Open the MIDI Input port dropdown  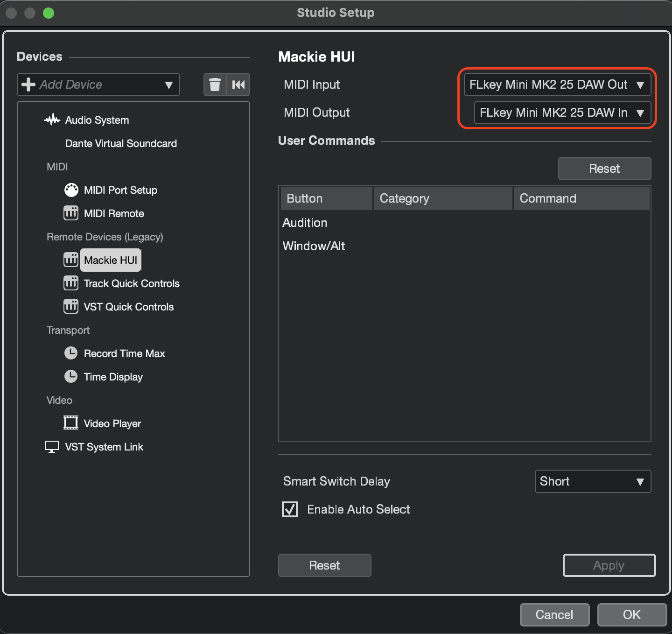coord(558,85)
